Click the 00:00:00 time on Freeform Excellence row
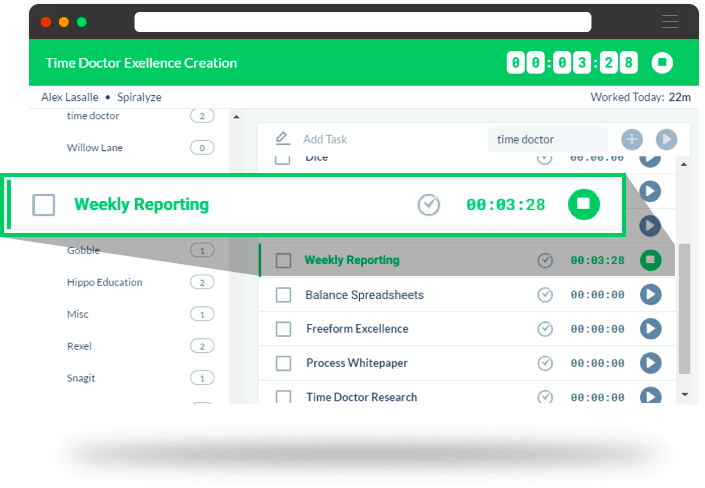 (x=597, y=329)
